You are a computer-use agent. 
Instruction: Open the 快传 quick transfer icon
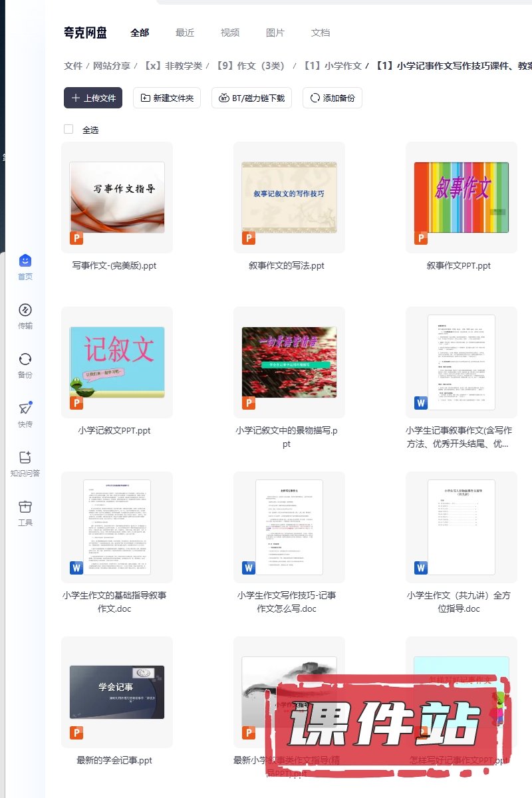point(25,409)
